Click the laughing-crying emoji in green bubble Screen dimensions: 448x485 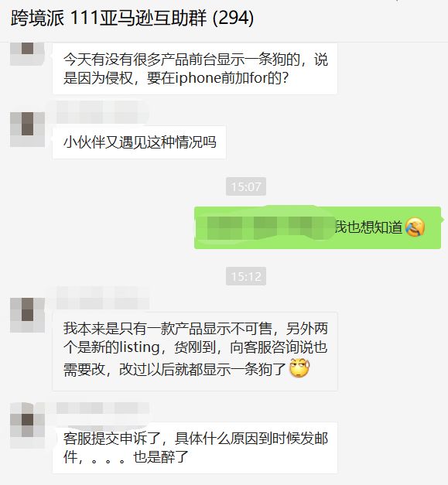415,227
